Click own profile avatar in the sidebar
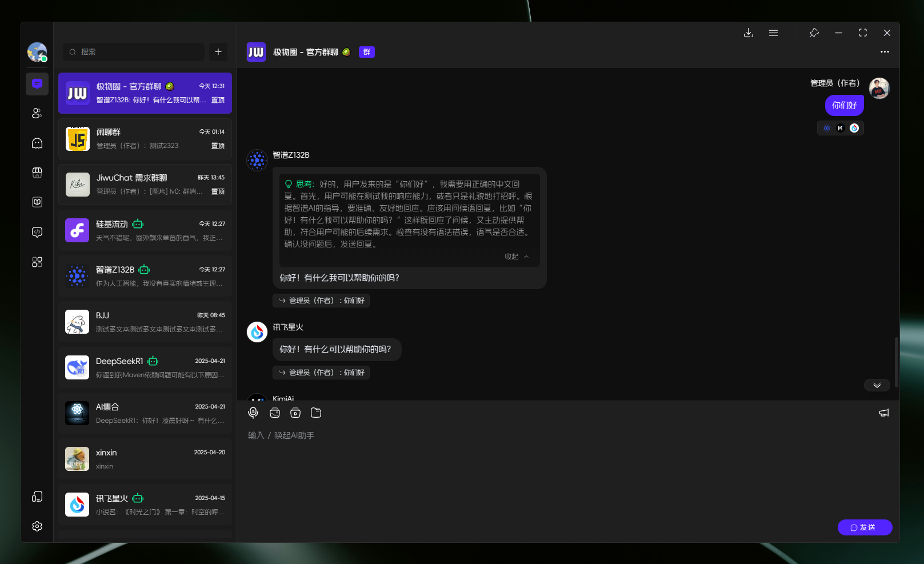 click(x=37, y=52)
